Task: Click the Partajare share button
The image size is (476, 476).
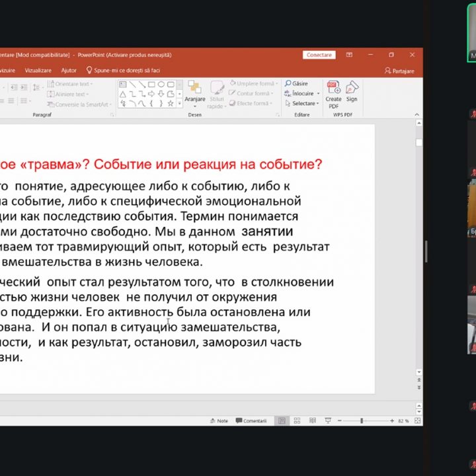Action: click(399, 71)
